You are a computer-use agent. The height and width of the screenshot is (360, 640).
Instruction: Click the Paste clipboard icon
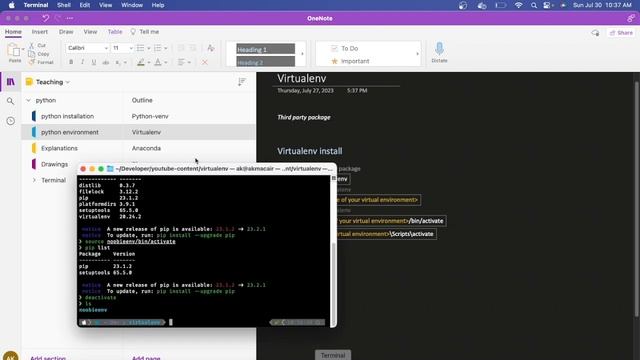click(x=14, y=50)
